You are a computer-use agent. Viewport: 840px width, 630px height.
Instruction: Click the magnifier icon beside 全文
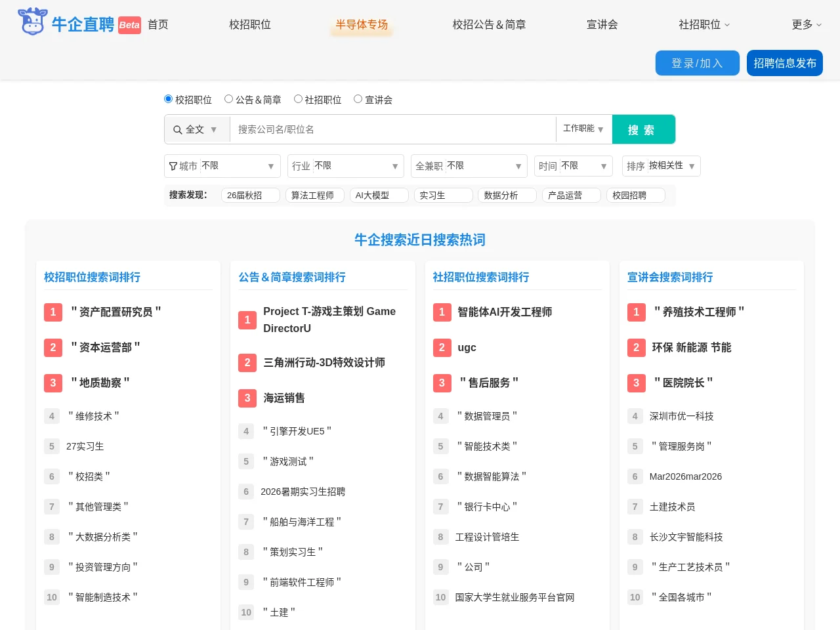pos(177,130)
